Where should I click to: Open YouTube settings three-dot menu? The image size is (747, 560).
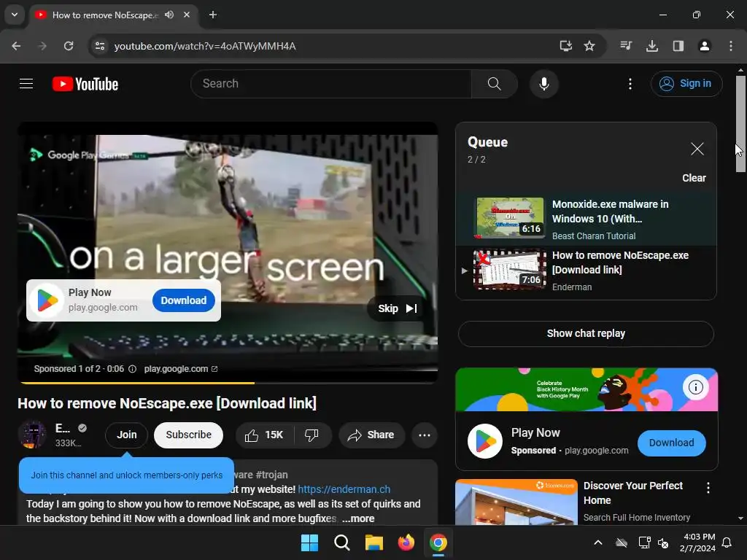click(630, 84)
